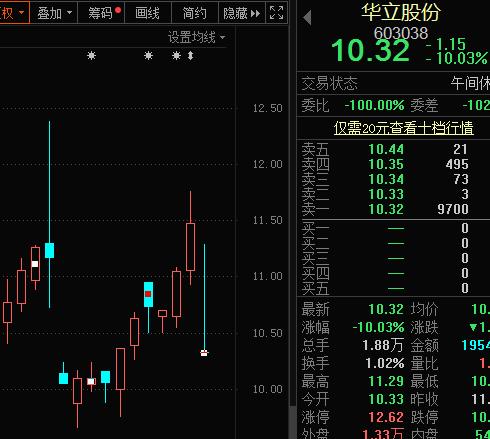Click the 涨停 price 12.62

point(386,417)
